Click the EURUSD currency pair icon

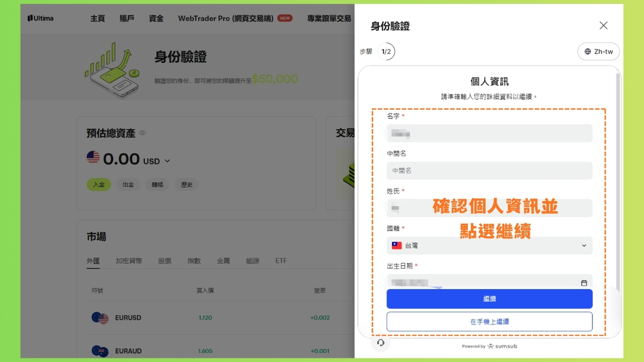tap(100, 318)
